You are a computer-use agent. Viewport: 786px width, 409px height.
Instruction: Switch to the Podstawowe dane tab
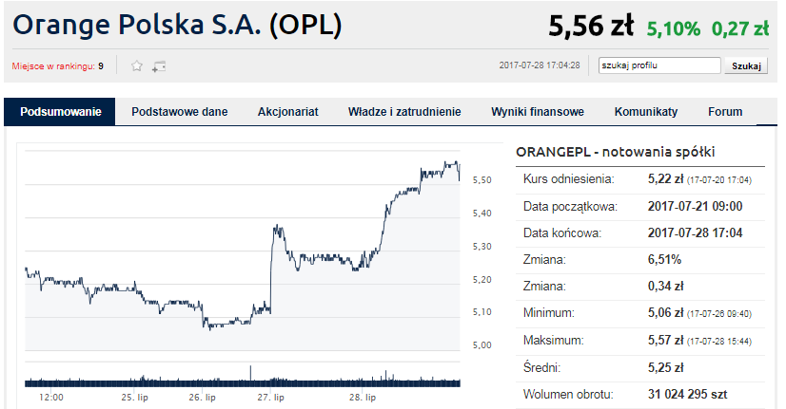coord(179,112)
